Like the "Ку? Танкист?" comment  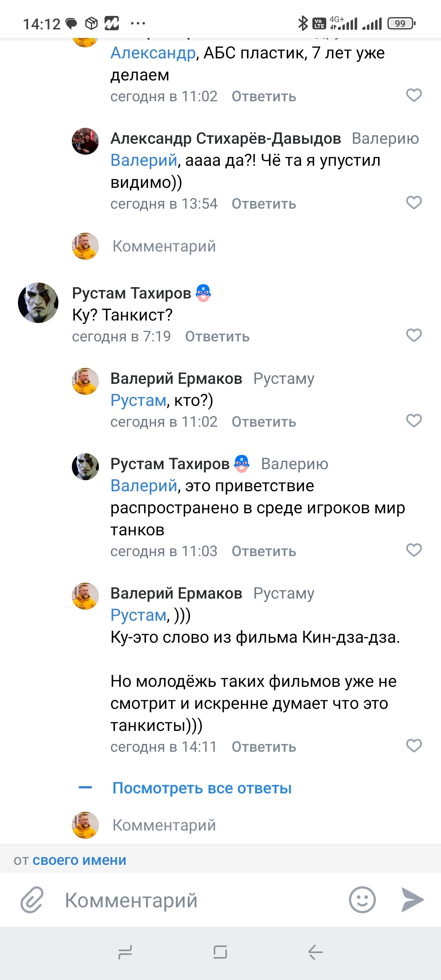pyautogui.click(x=414, y=335)
